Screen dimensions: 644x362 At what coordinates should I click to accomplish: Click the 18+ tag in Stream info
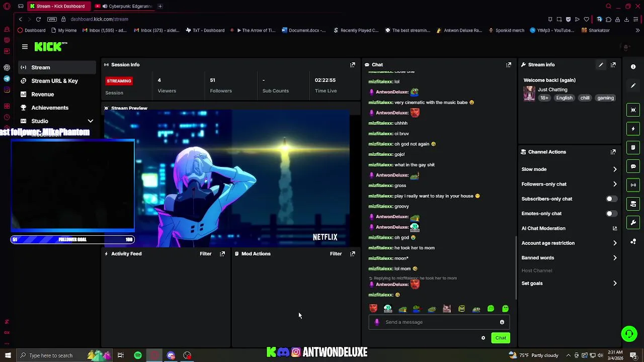click(x=544, y=99)
